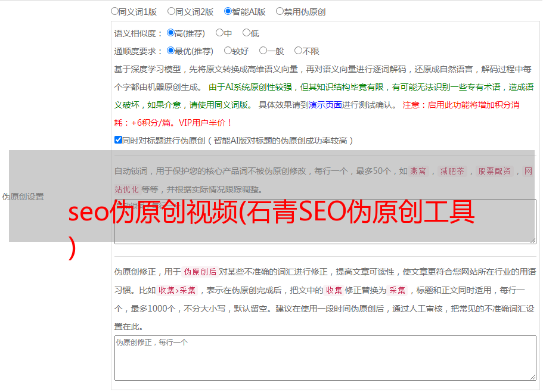Select 禁用伪原创 radio option

click(x=280, y=11)
